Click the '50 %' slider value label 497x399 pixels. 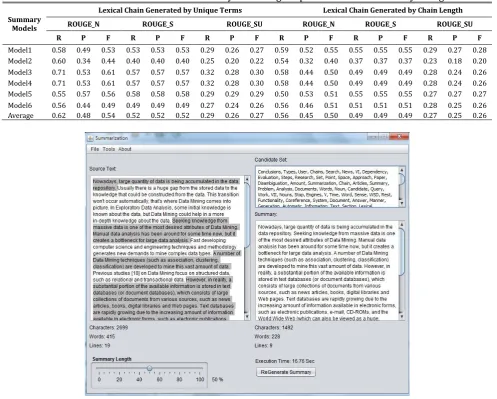217,380
